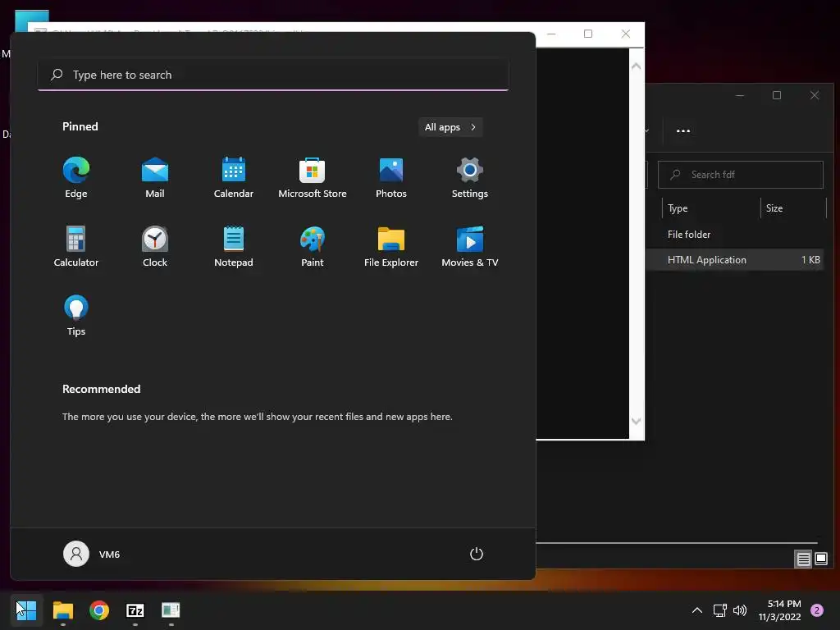Open See more menu in Explorer
The height and width of the screenshot is (630, 840).
pyautogui.click(x=683, y=130)
